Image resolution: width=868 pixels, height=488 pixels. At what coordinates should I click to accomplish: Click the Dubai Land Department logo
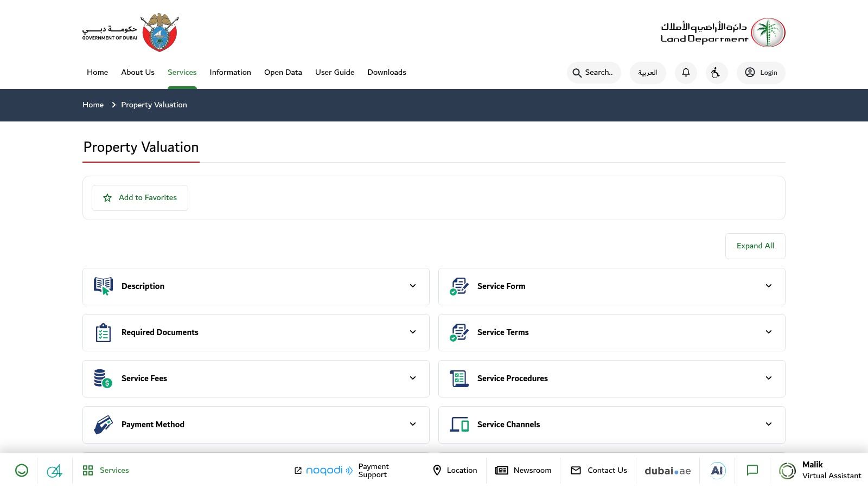[x=722, y=33]
